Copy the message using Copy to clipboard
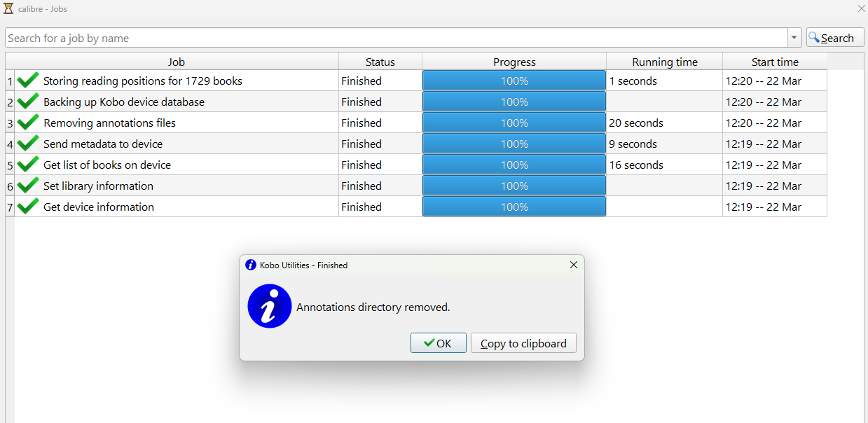This screenshot has height=423, width=868. point(523,343)
